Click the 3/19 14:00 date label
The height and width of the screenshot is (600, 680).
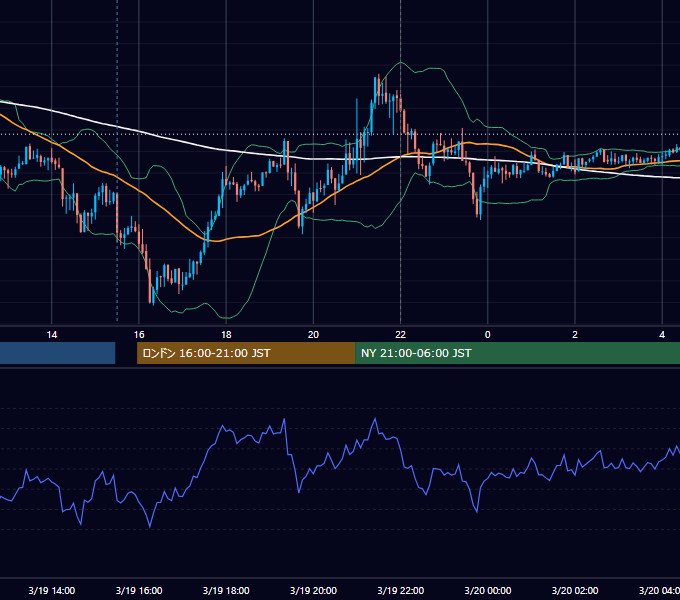click(52, 590)
